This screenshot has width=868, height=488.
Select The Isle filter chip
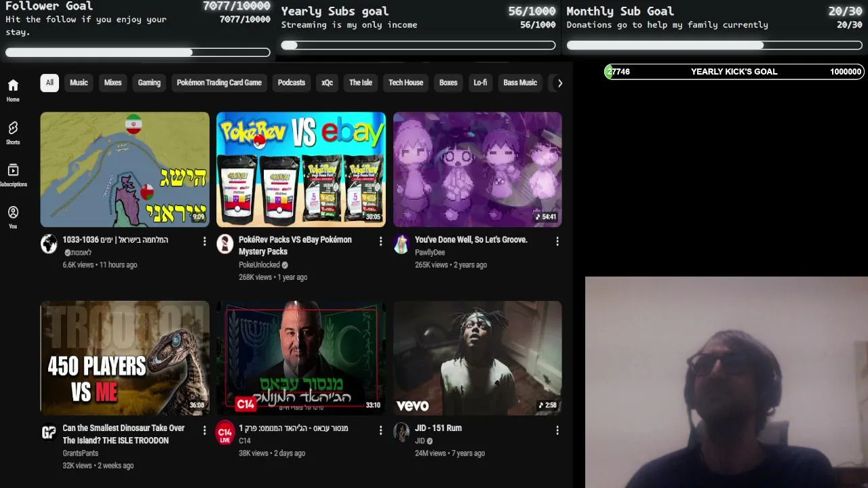361,83
